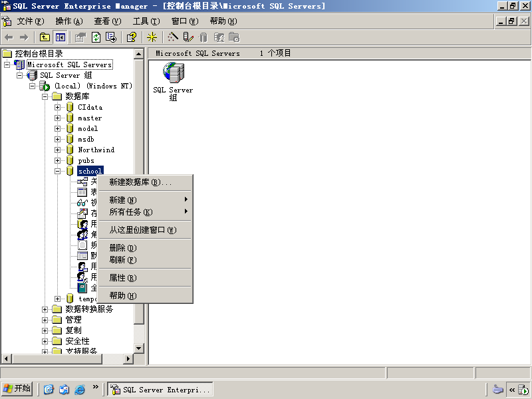
Task: Go up one level with folder icon
Action: click(45, 37)
